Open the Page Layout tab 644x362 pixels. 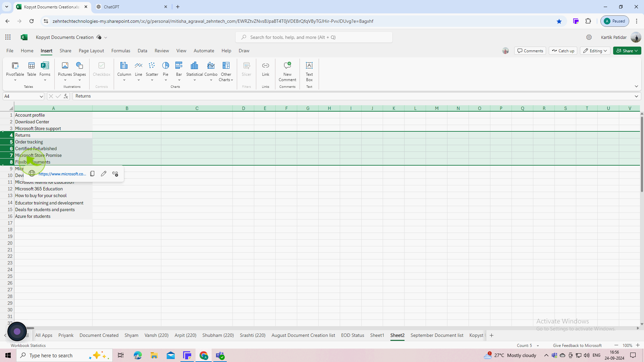[91, 51]
